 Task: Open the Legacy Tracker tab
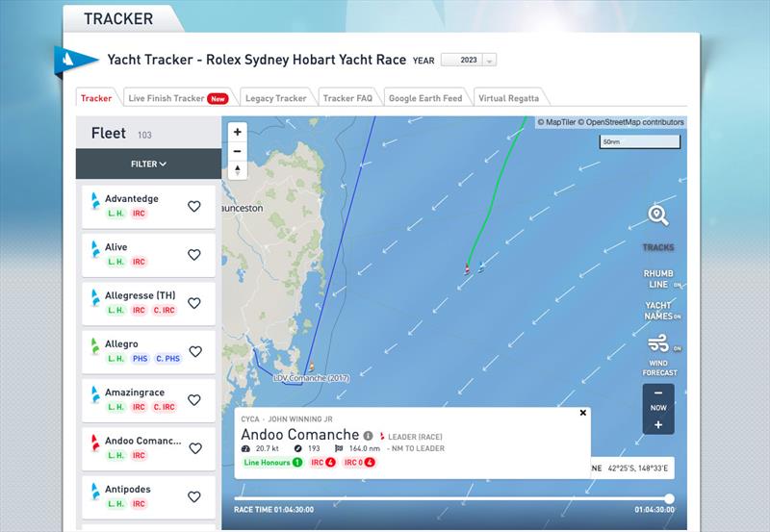click(x=276, y=98)
